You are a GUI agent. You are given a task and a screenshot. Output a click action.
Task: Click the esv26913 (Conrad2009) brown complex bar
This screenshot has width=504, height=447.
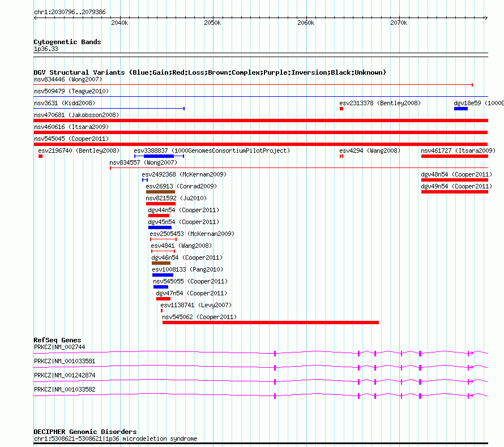point(160,192)
